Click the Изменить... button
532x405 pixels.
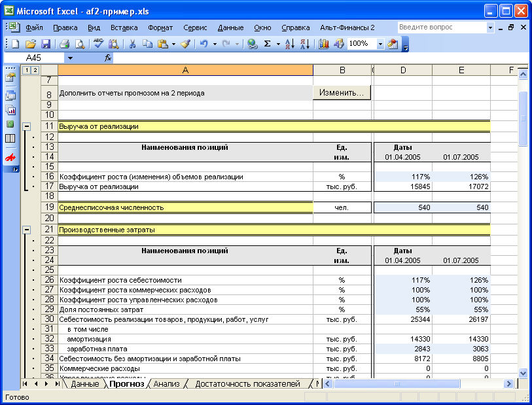pyautogui.click(x=342, y=93)
